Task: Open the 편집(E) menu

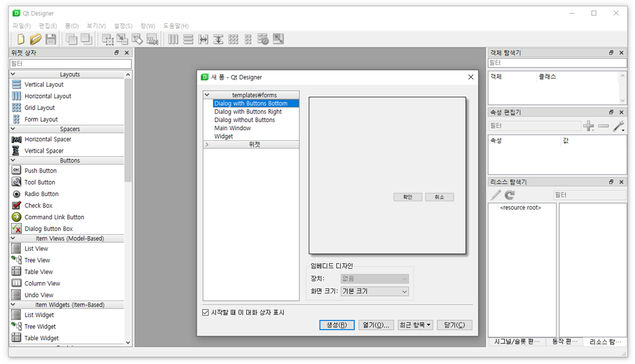Action: (x=48, y=25)
